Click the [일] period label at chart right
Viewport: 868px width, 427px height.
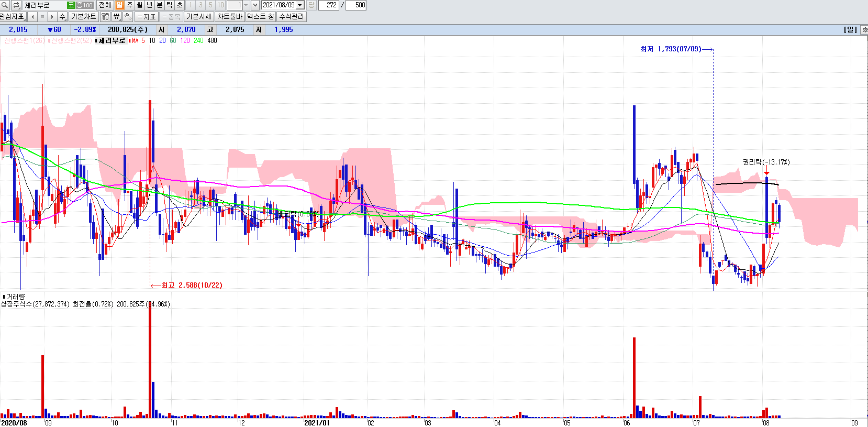[x=850, y=30]
